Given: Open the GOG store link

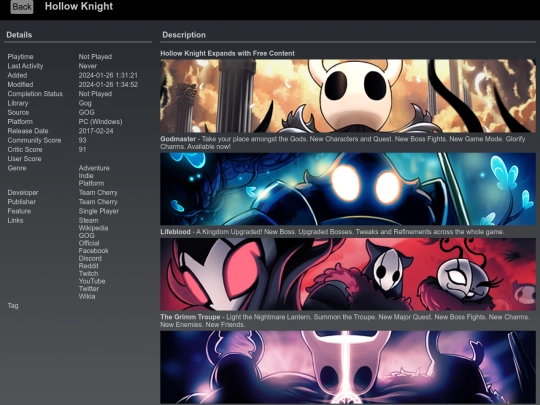Looking at the screenshot, I should click(86, 236).
